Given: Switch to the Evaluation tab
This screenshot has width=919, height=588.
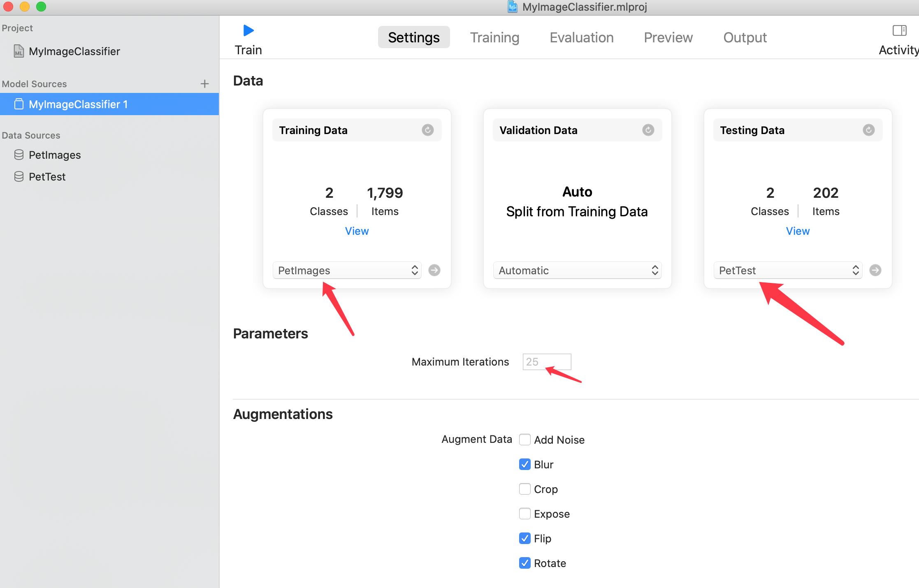Looking at the screenshot, I should (x=581, y=37).
